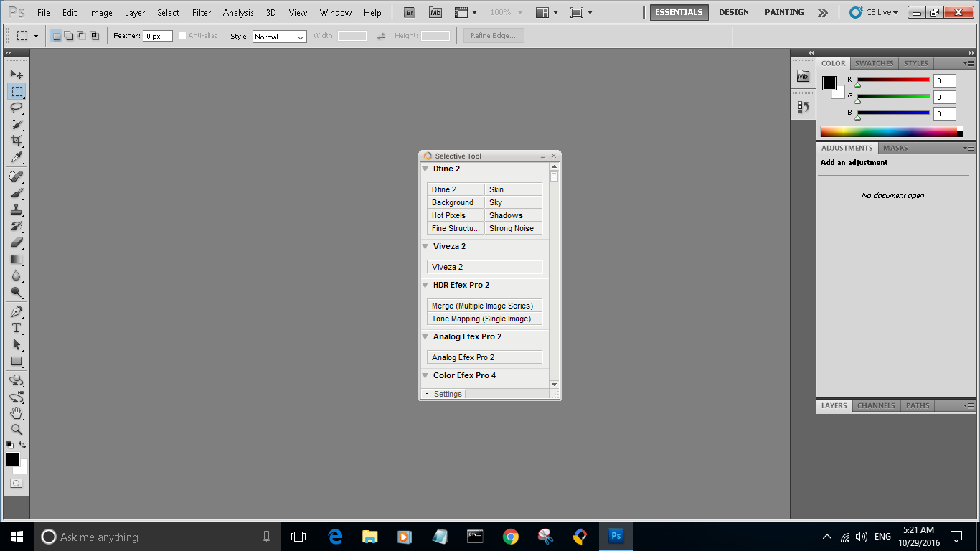This screenshot has height=551, width=980.
Task: Show more workspaces chevron
Action: 823,12
